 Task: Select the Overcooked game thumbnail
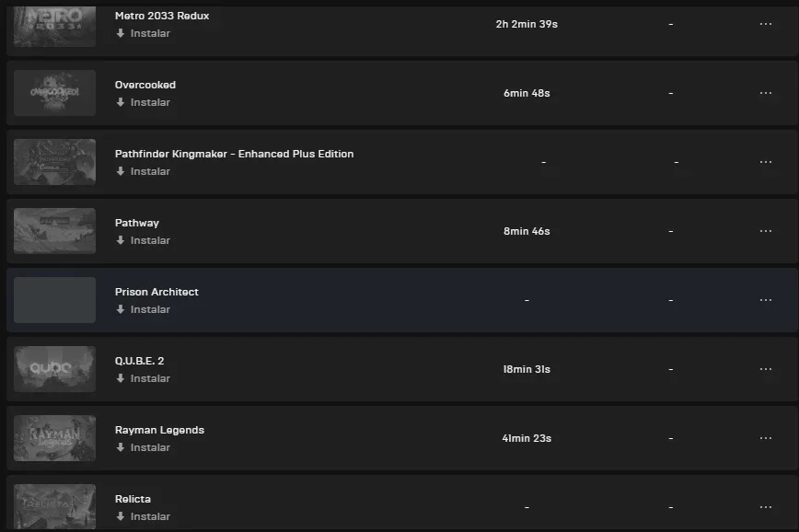click(x=54, y=93)
